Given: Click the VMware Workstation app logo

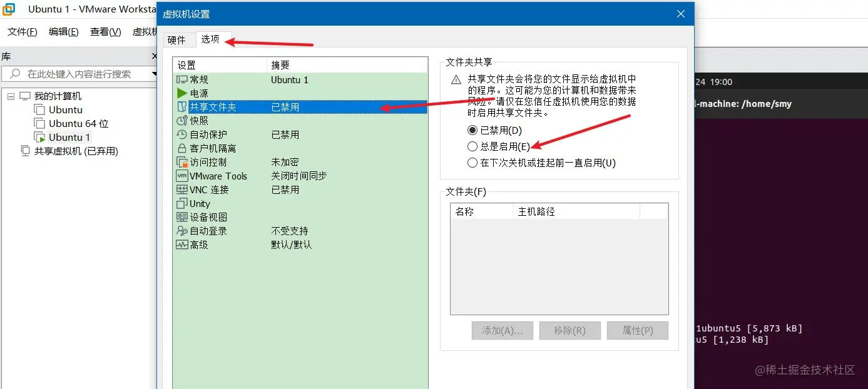Looking at the screenshot, I should (x=9, y=9).
